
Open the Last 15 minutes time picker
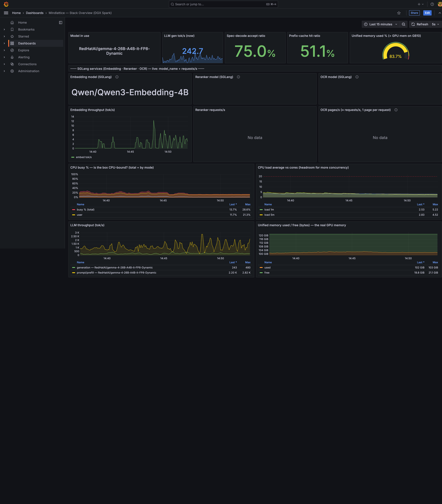[381, 24]
